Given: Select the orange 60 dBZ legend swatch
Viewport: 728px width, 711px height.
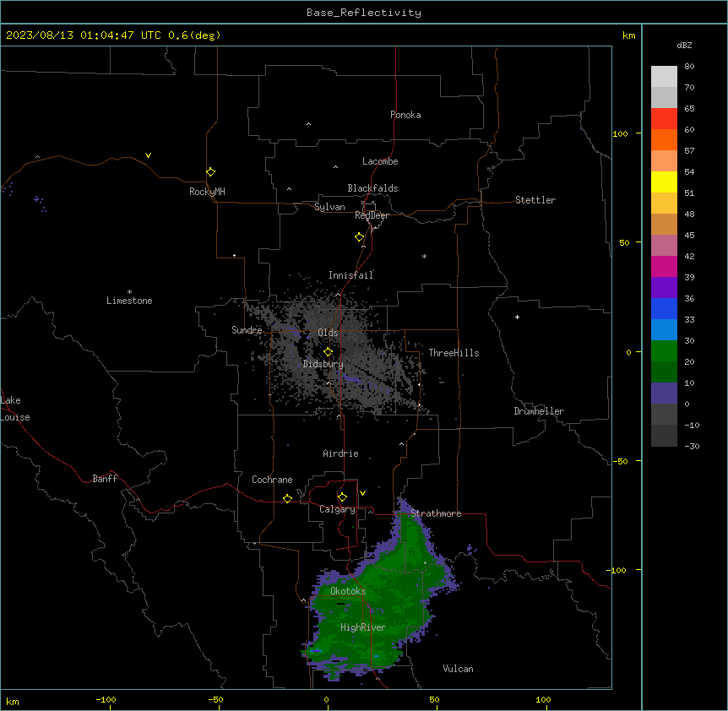Looking at the screenshot, I should [664, 139].
